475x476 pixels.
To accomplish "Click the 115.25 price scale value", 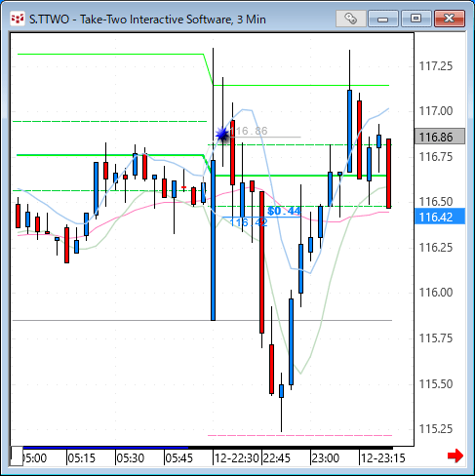I will pos(436,429).
